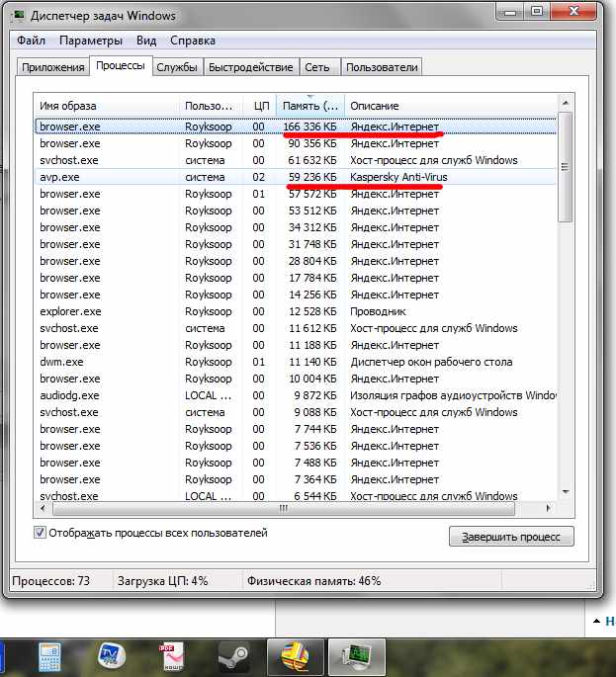Viewport: 616px width, 677px height.
Task: Select the explorer.exe Проводник row
Action: 296,311
